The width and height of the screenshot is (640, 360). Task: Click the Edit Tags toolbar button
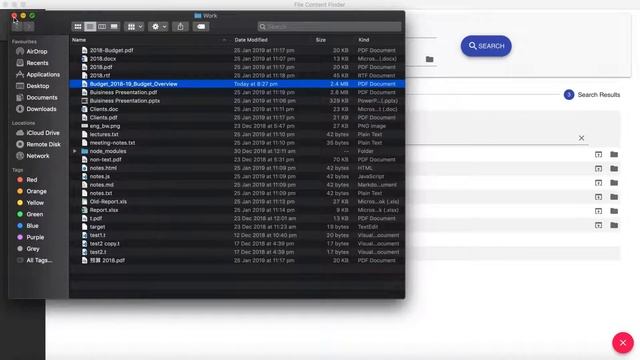201,27
